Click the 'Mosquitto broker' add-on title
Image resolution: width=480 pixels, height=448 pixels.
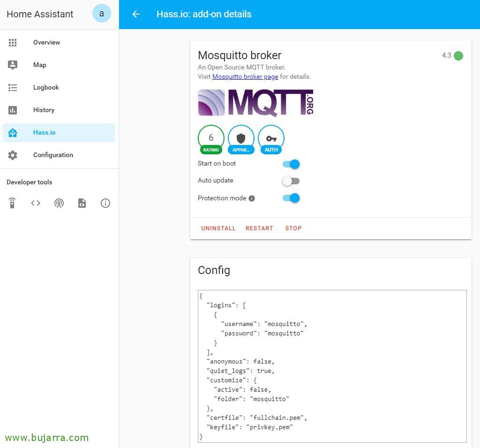coord(240,55)
